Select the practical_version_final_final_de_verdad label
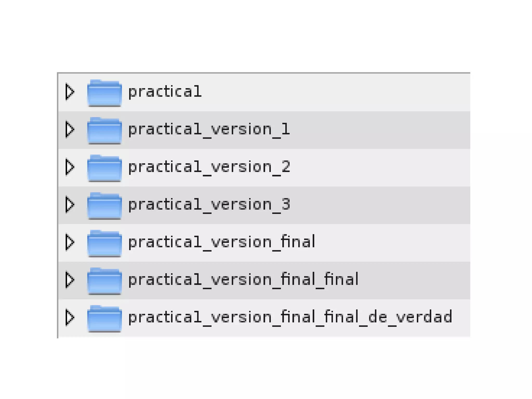The height and width of the screenshot is (399, 532). tap(290, 317)
